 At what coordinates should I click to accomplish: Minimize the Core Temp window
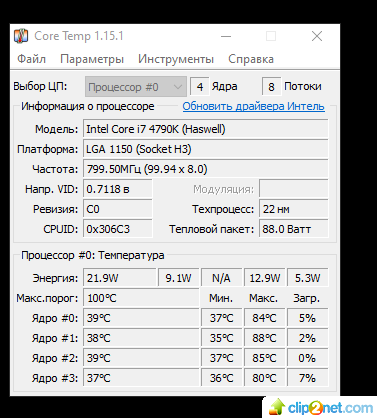click(x=226, y=36)
